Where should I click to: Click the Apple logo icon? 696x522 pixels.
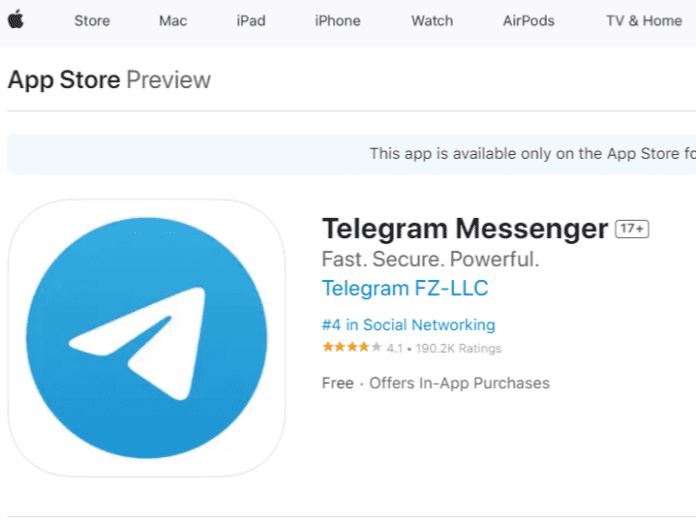click(x=16, y=20)
